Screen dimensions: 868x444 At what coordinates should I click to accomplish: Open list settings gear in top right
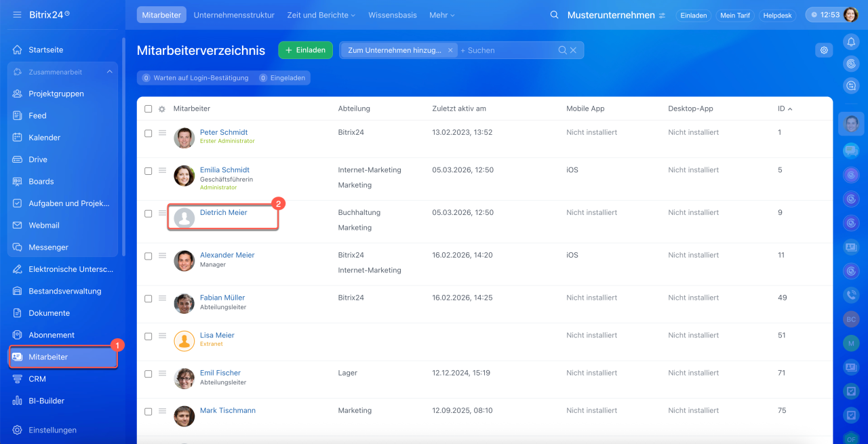tap(824, 49)
